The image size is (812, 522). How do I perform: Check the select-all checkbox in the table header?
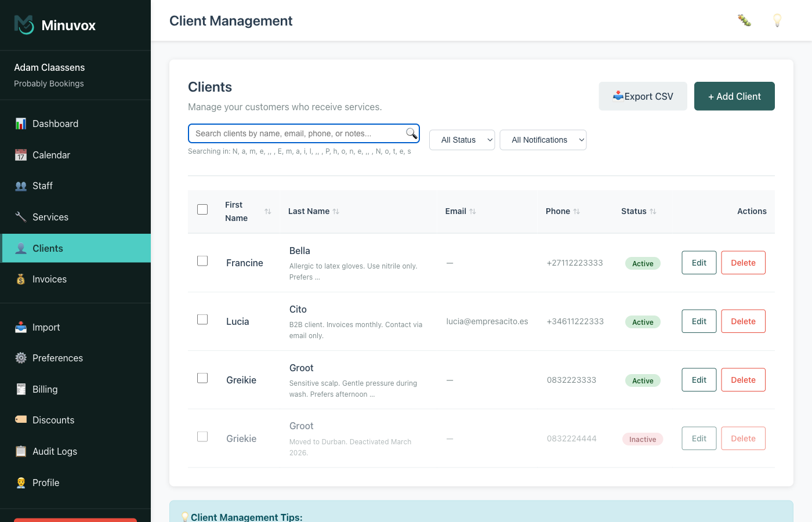point(202,209)
